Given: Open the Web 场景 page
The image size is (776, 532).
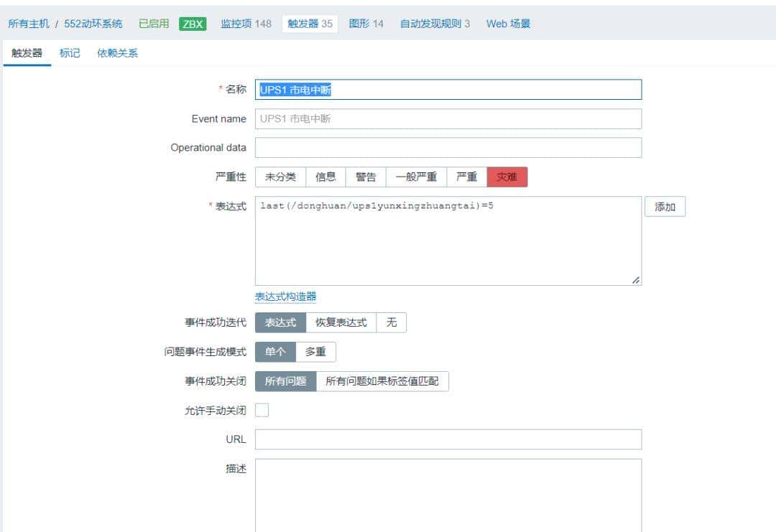Looking at the screenshot, I should [x=507, y=23].
